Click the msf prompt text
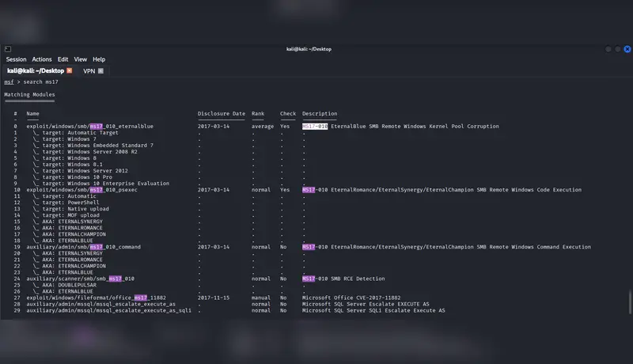The width and height of the screenshot is (633, 364). point(9,82)
